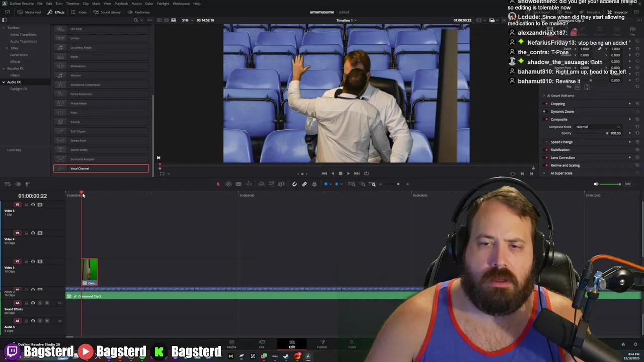Select the green clip on Video 3
644x362 pixels.
[x=90, y=272]
